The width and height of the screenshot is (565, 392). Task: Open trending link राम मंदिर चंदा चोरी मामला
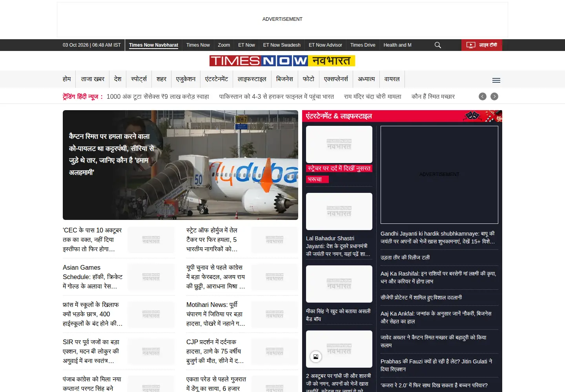pos(373,96)
